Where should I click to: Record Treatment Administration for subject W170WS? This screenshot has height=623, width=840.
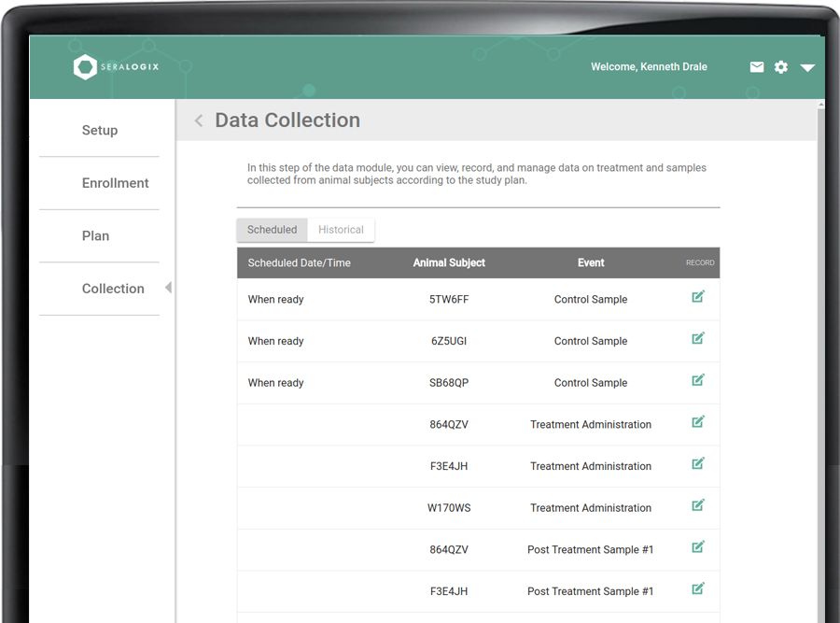click(698, 505)
